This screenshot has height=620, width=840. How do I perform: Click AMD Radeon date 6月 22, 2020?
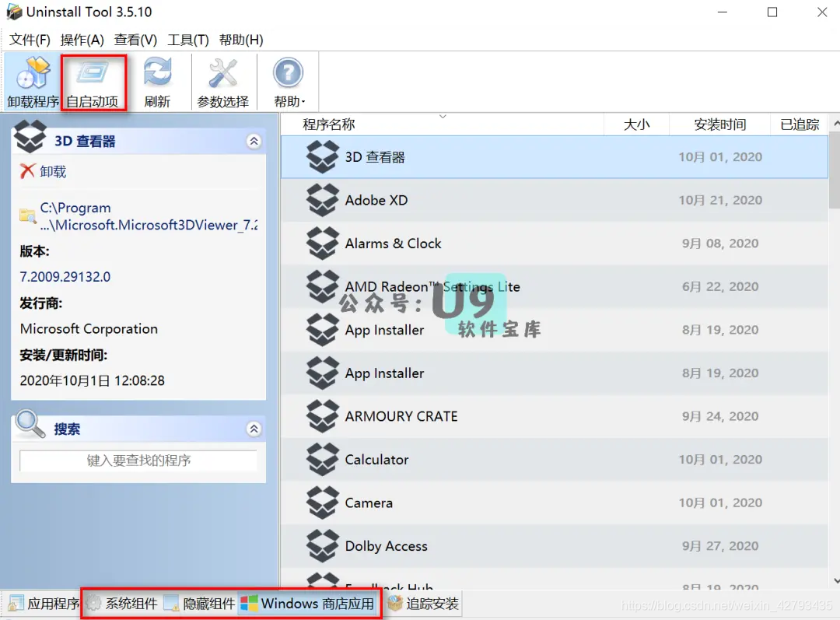tap(720, 286)
